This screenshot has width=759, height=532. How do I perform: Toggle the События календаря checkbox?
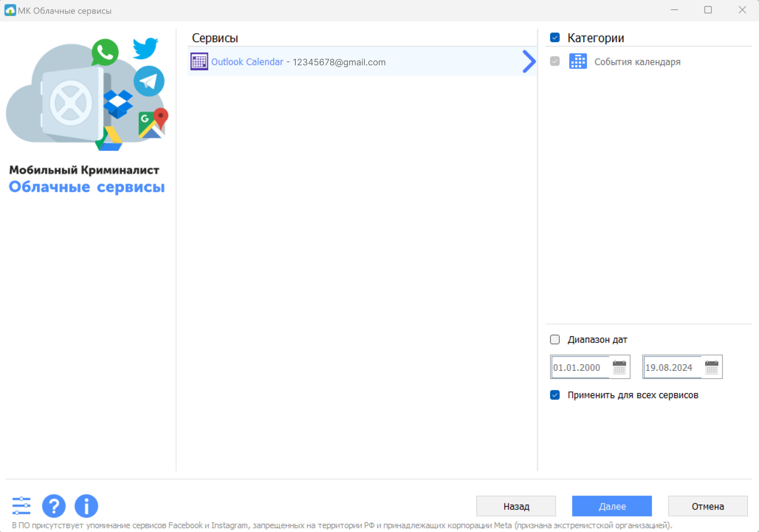click(555, 61)
